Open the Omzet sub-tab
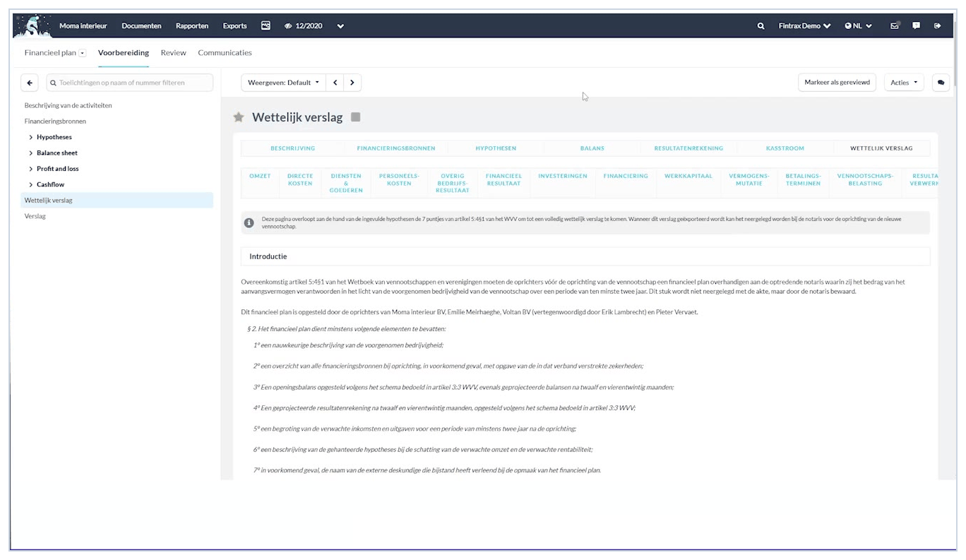 [x=260, y=176]
